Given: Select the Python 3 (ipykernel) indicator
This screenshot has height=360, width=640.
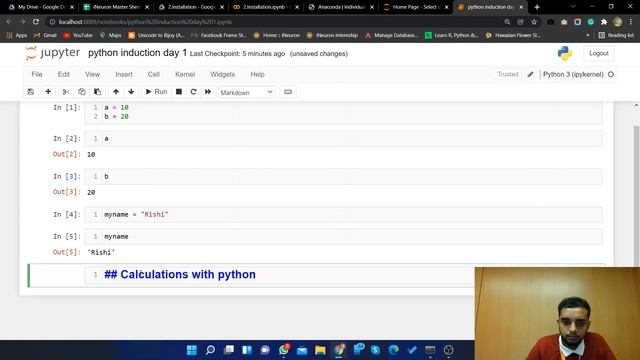Looking at the screenshot, I should pyautogui.click(x=573, y=74).
